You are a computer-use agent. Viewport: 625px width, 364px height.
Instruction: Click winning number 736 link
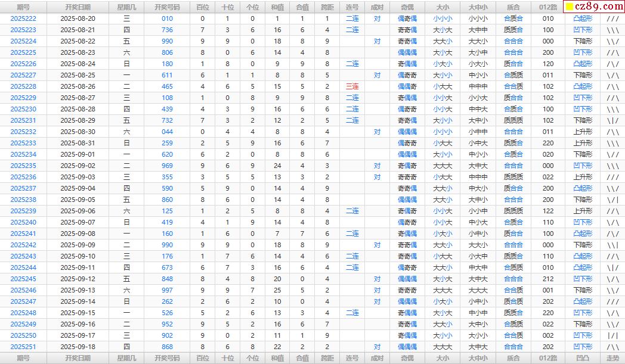click(x=167, y=30)
